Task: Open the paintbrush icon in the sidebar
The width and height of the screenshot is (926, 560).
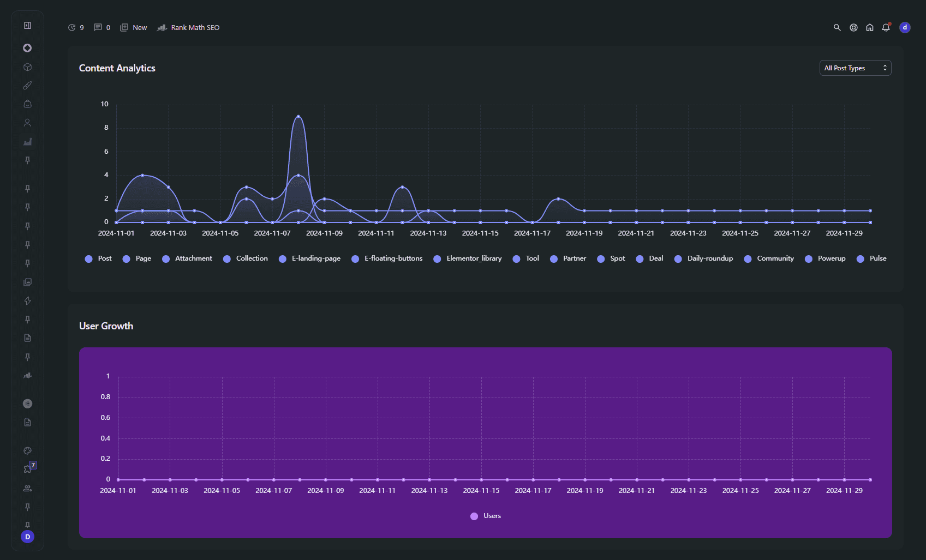Action: pos(27,86)
